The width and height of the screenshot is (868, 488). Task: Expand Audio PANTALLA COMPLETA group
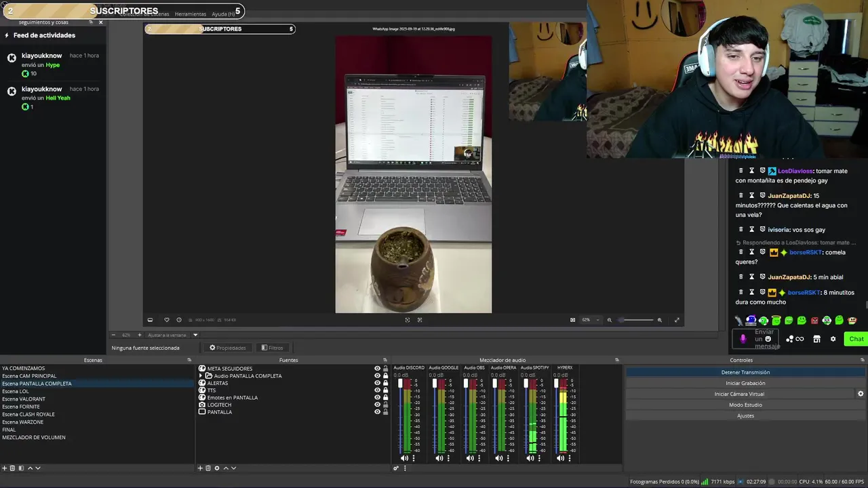201,375
